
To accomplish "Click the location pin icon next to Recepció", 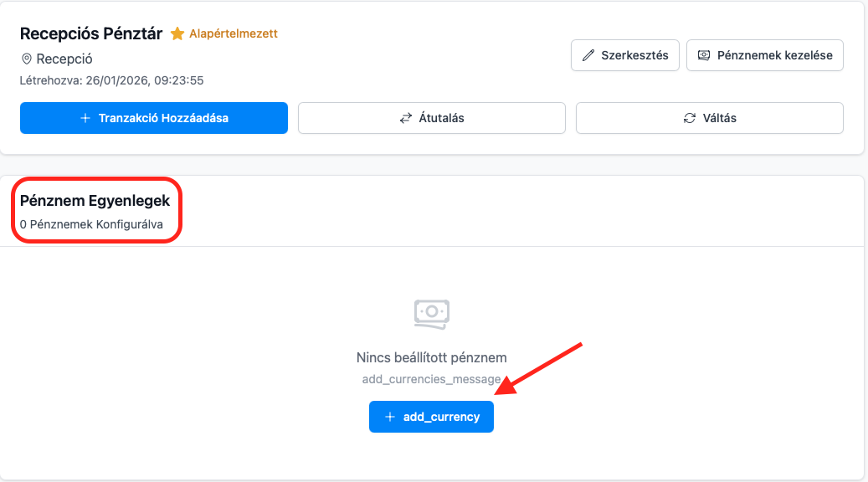I will (27, 59).
